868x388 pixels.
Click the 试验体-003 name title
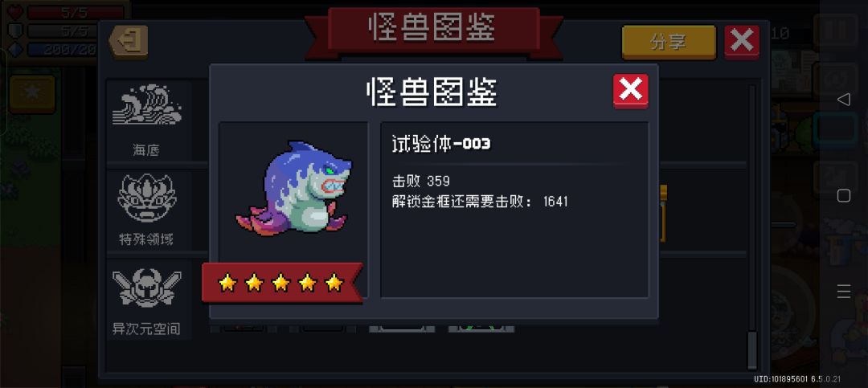[x=441, y=144]
